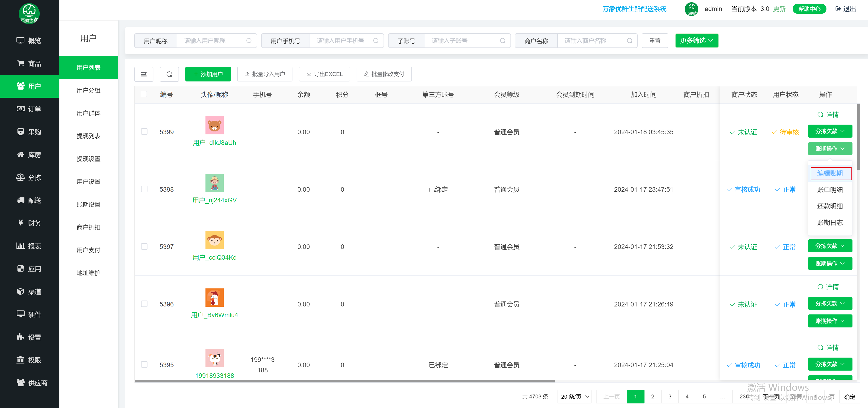Check the row checkbox for user 5398
The height and width of the screenshot is (408, 868).
pyautogui.click(x=144, y=189)
